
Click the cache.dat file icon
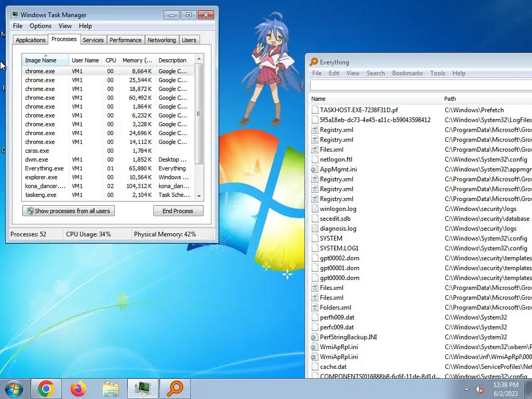click(x=315, y=366)
